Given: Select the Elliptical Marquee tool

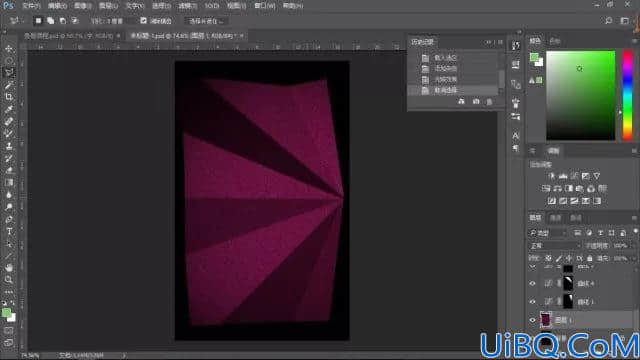Looking at the screenshot, I should [9, 61].
